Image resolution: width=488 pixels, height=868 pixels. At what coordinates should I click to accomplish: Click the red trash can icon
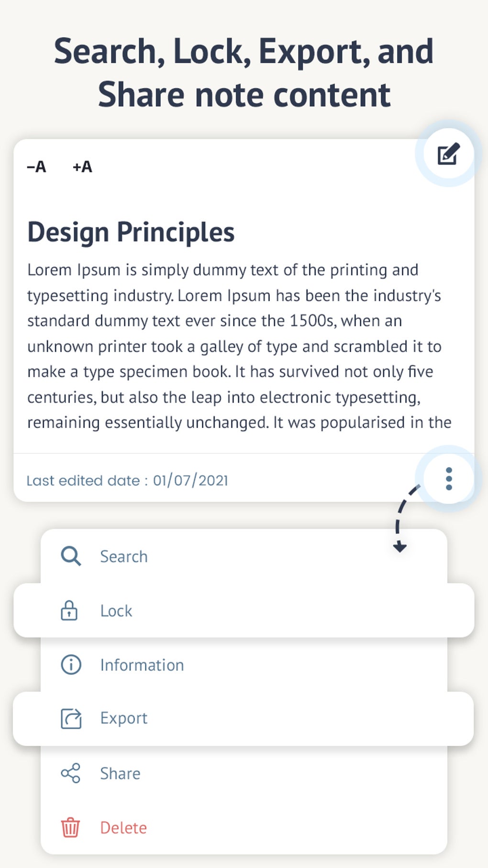(70, 827)
